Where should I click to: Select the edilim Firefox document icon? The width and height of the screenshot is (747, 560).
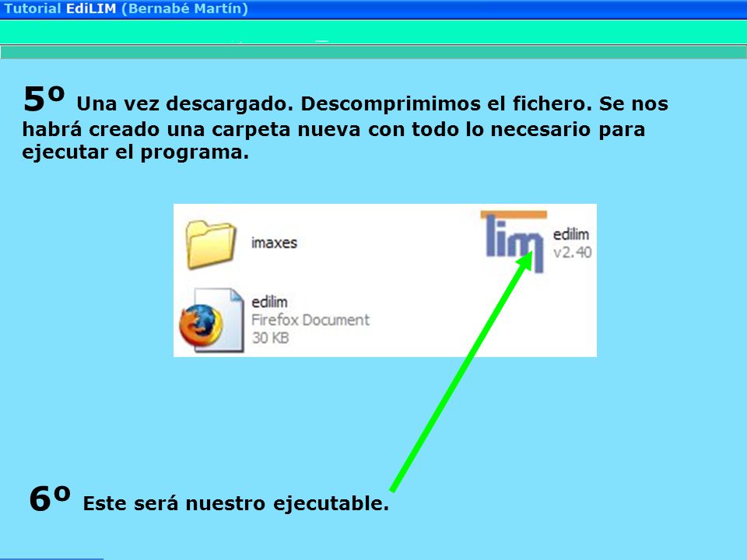tap(212, 320)
